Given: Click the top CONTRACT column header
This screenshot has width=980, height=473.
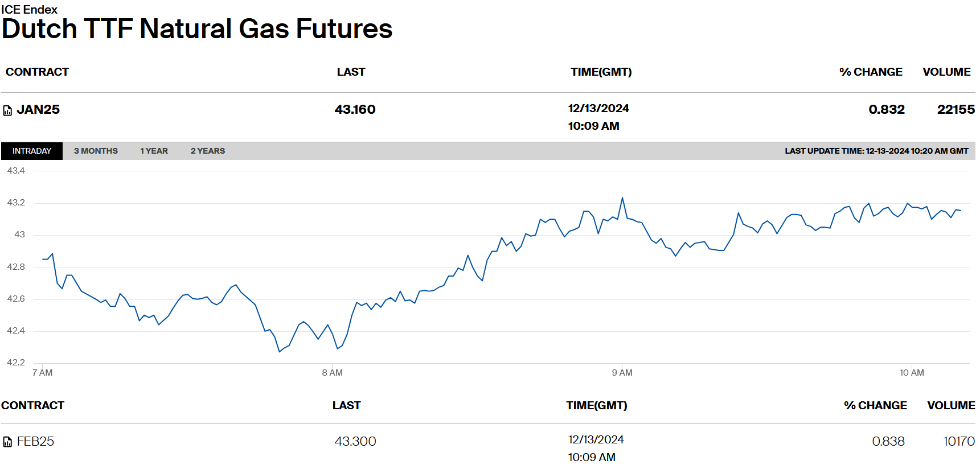Looking at the screenshot, I should (x=37, y=72).
